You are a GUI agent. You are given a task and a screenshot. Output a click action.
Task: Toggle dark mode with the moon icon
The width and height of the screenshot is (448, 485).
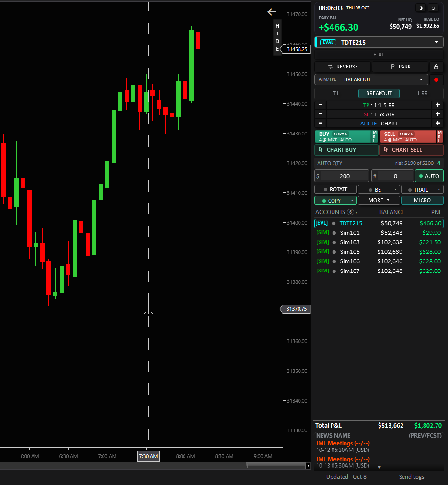point(420,8)
